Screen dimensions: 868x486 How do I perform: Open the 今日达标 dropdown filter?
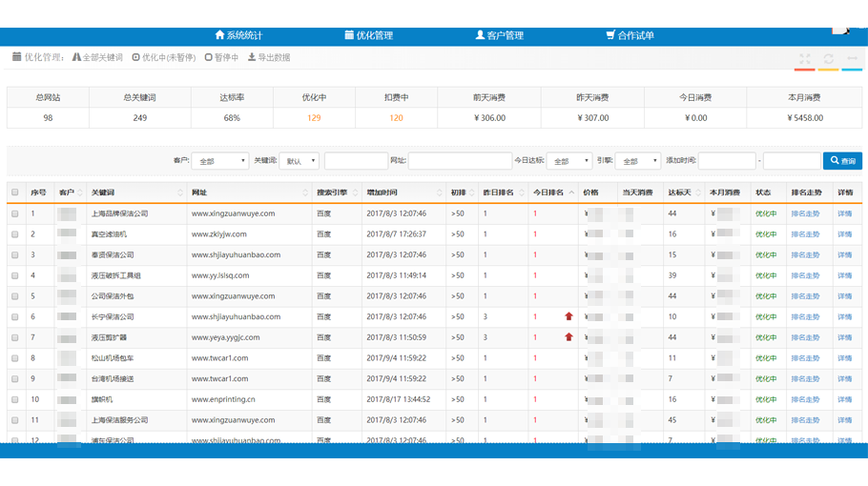tap(569, 161)
